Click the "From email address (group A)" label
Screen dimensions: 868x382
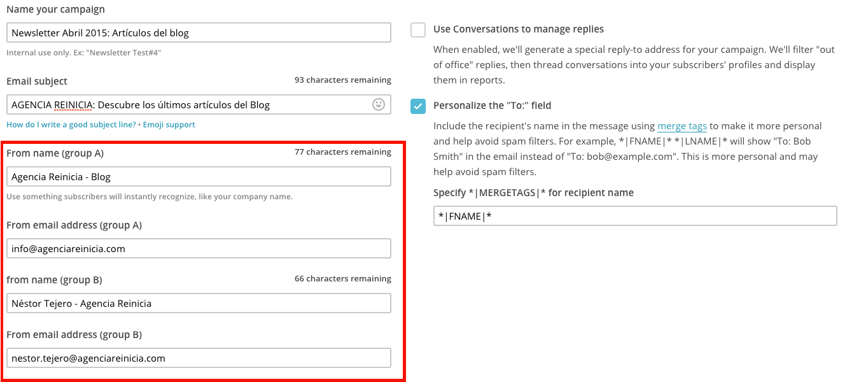74,225
